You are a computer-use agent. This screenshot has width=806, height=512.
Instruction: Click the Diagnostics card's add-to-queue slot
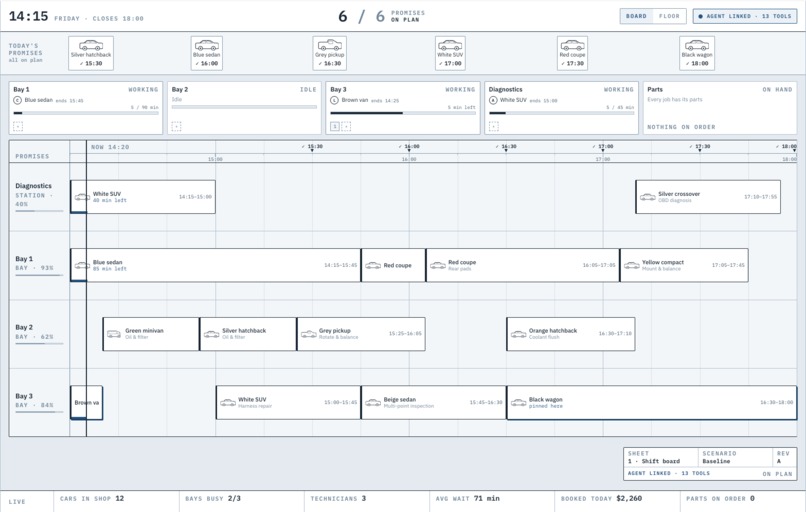[493, 126]
